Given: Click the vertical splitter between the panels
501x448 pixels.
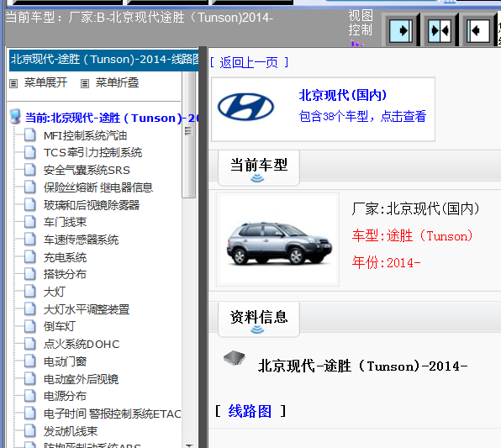Looking at the screenshot, I should pyautogui.click(x=203, y=248).
